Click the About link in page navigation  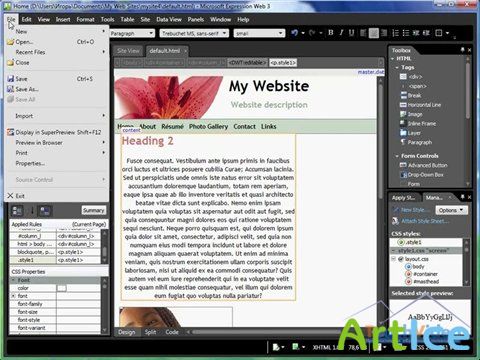pos(147,126)
